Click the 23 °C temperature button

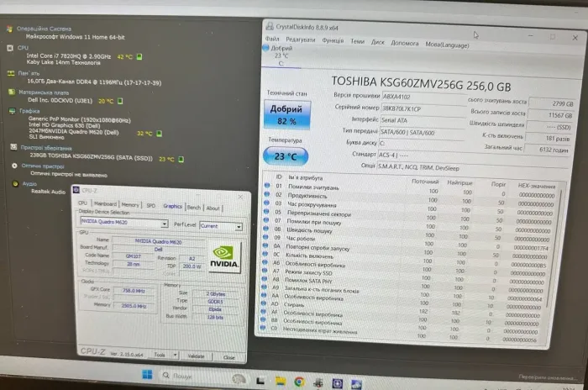(286, 156)
